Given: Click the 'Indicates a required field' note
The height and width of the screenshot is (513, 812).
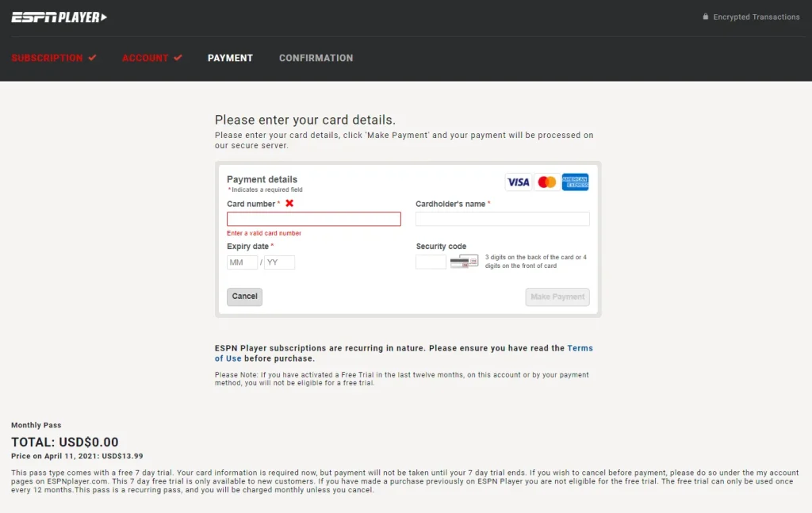Looking at the screenshot, I should pyautogui.click(x=265, y=190).
